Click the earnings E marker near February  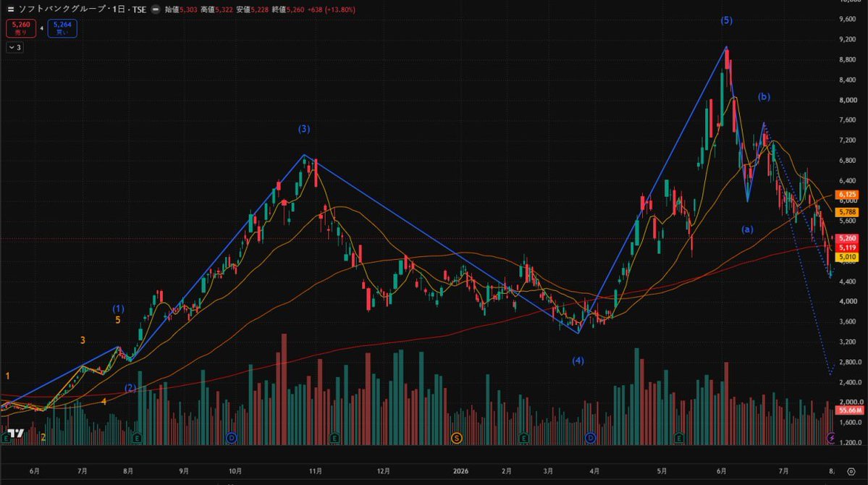point(523,438)
